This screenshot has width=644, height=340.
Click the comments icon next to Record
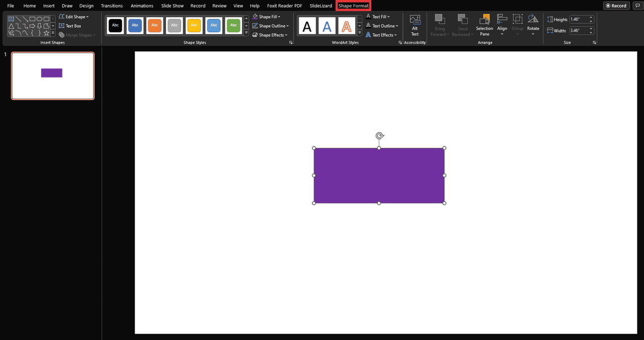[x=637, y=6]
